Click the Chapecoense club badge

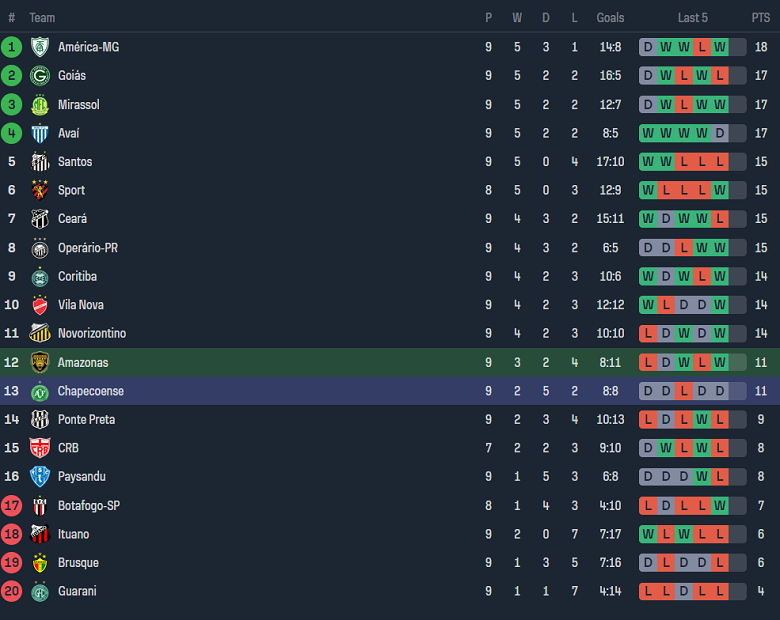click(x=40, y=391)
